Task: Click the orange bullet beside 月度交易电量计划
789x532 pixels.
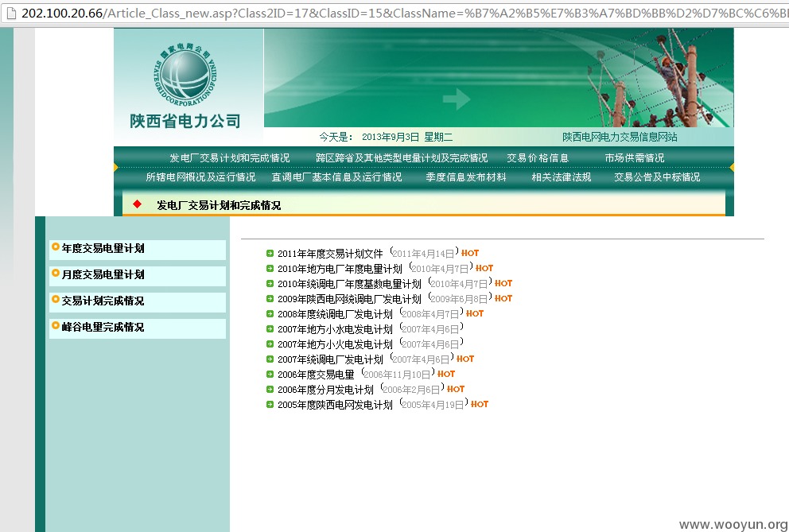Action: point(56,273)
